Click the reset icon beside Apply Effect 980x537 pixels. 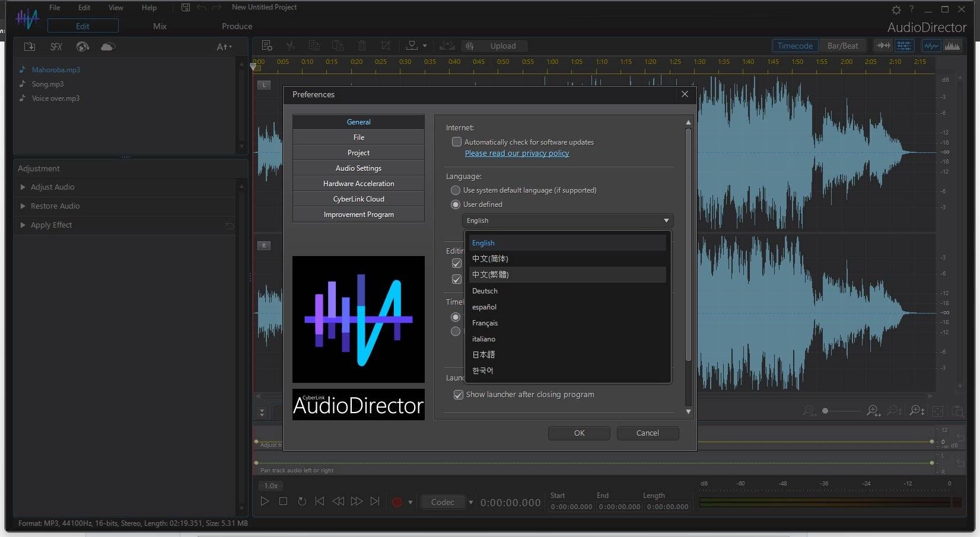230,225
